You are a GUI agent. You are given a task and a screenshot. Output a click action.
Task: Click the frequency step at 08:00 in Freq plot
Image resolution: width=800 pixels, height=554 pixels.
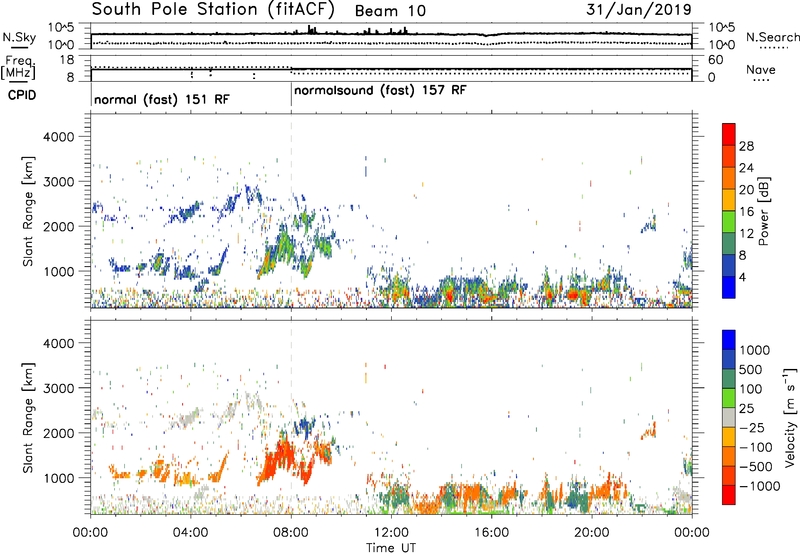pos(291,68)
